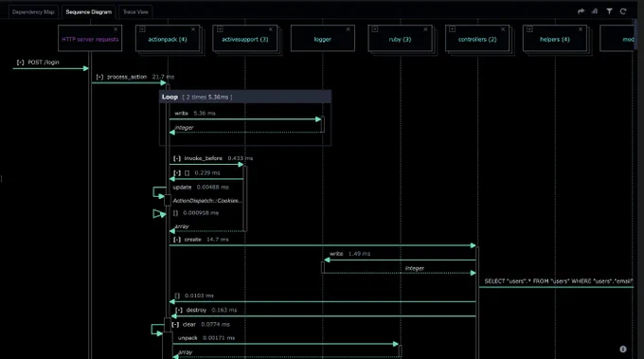Close the activesupport (3) actor box
The height and width of the screenshot is (359, 644).
click(x=271, y=29)
